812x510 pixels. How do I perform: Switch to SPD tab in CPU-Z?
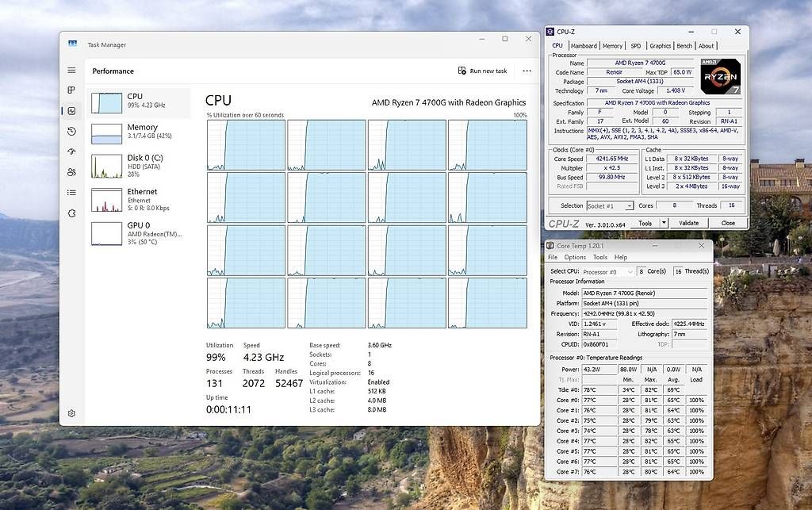[635, 45]
